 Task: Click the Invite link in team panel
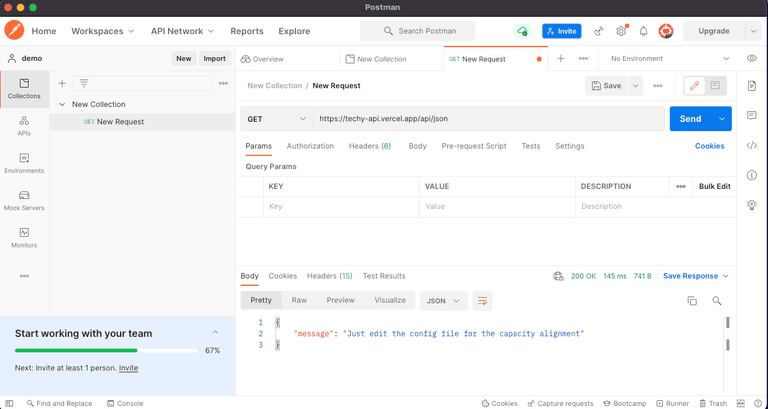pos(128,368)
